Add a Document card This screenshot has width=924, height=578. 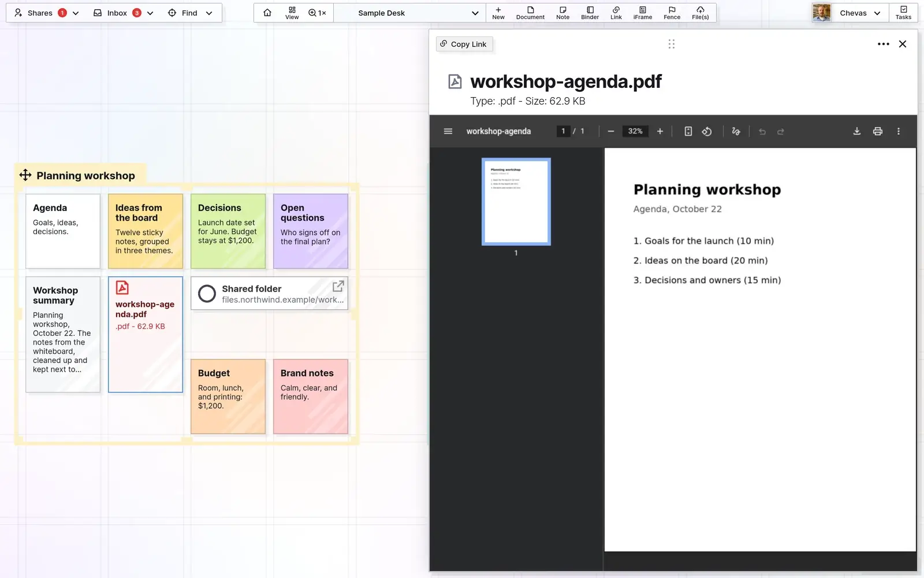pos(530,13)
